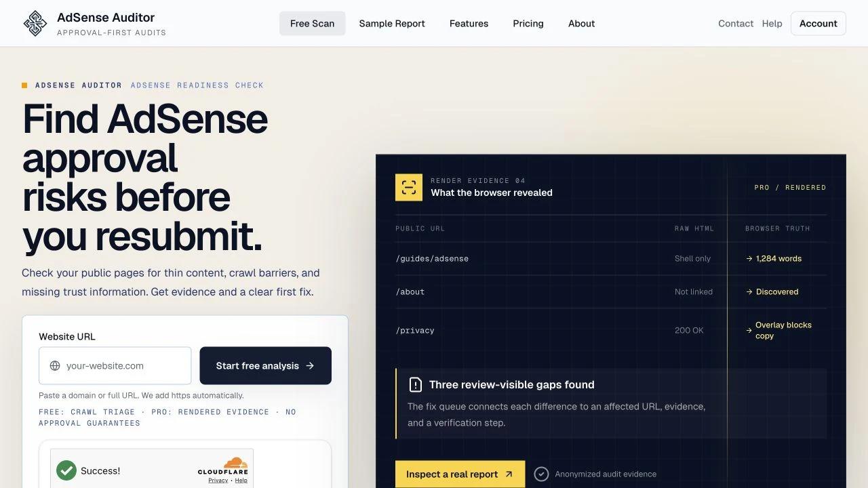Click the AdSense Auditor logo icon
868x488 pixels.
point(35,23)
